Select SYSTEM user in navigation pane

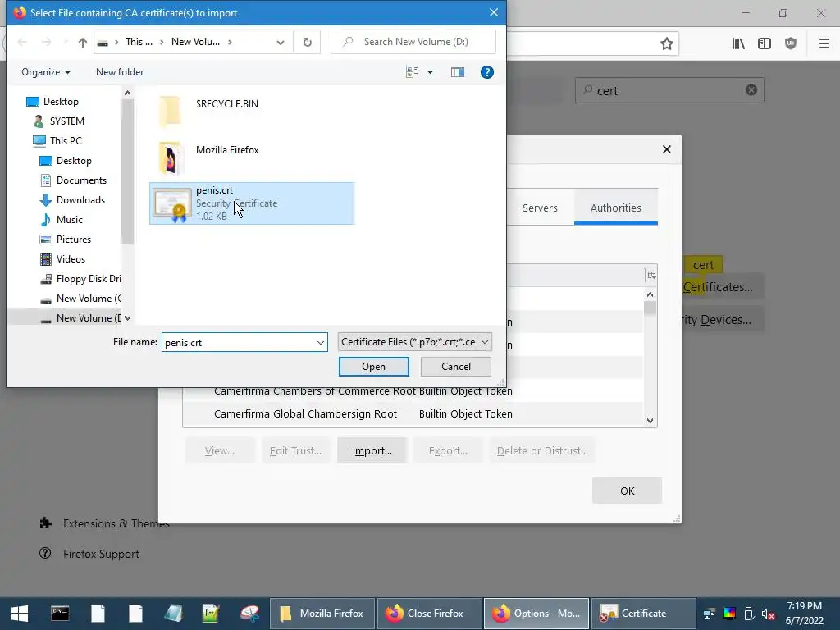click(x=59, y=121)
